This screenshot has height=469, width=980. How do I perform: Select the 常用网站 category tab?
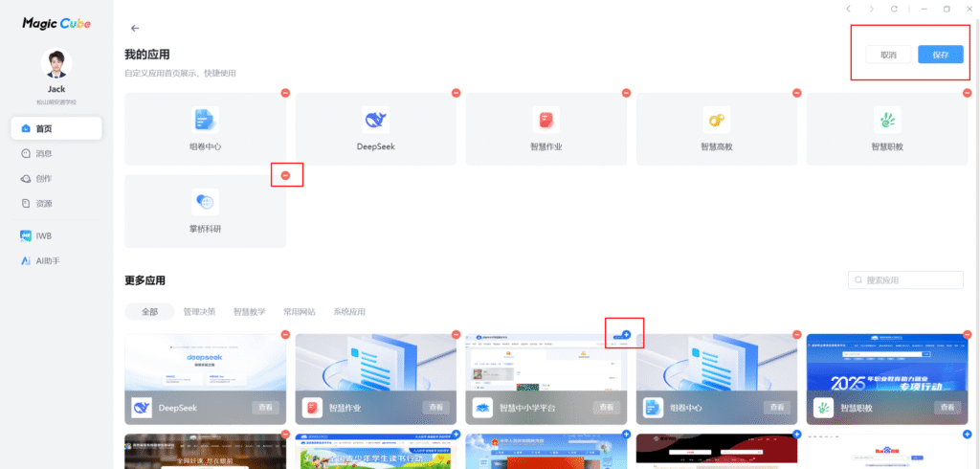(299, 312)
